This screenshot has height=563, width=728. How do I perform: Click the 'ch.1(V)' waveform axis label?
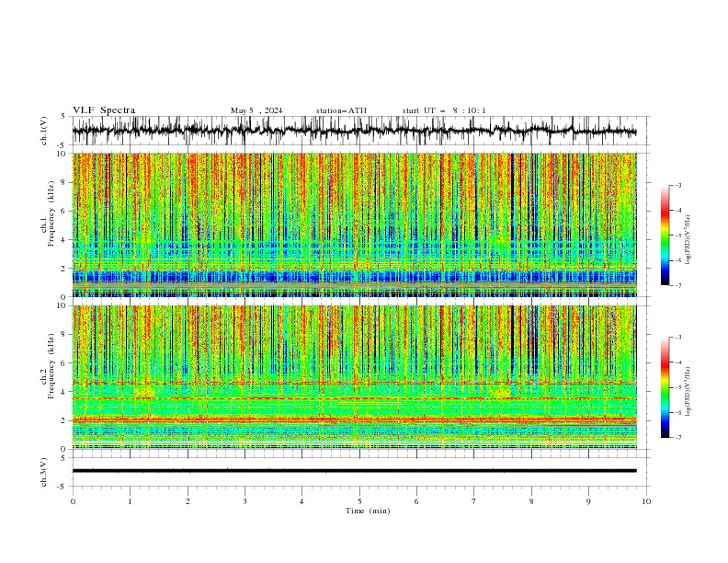(44, 131)
